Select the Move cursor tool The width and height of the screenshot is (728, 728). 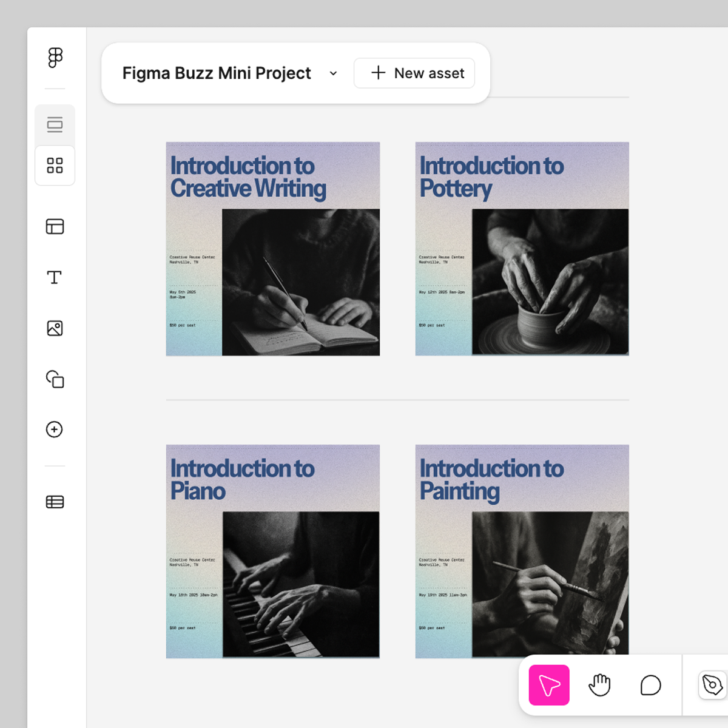pos(549,685)
